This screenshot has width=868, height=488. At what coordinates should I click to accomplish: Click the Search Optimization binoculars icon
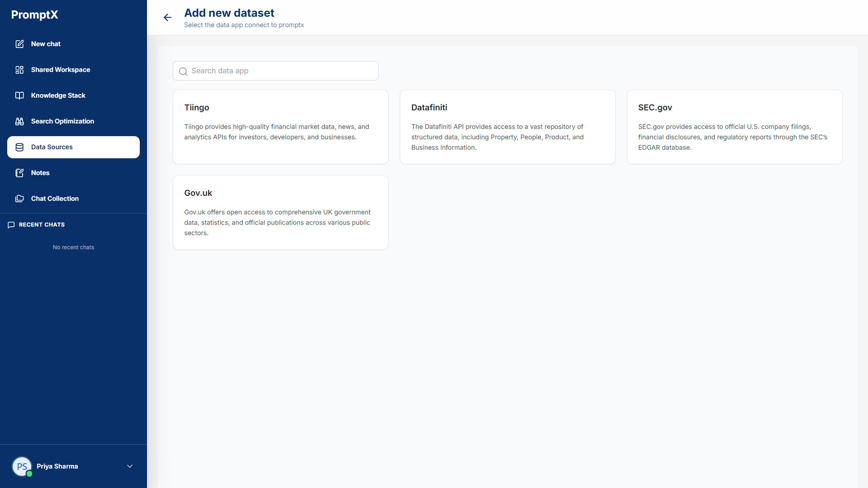(x=19, y=121)
